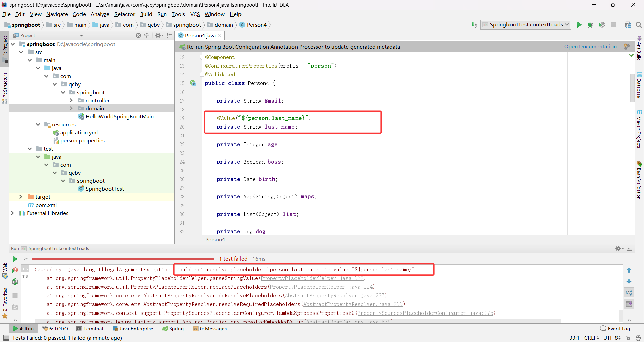Expand the controller package

pos(71,100)
